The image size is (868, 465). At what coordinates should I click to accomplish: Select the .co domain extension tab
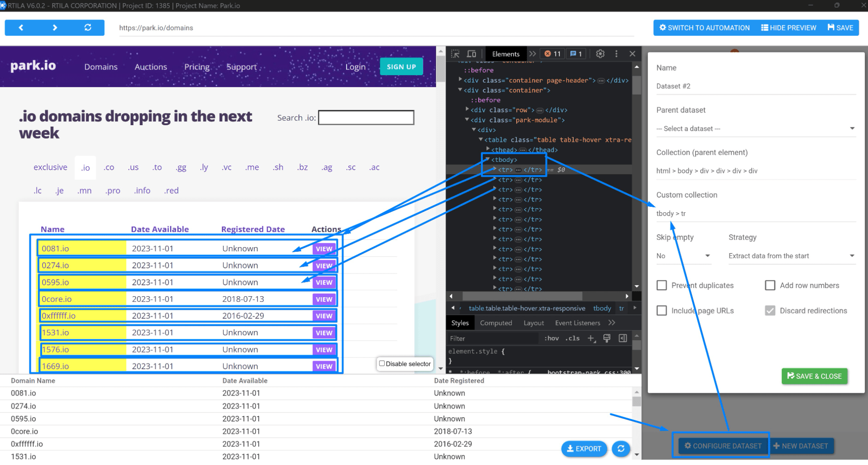pos(109,167)
